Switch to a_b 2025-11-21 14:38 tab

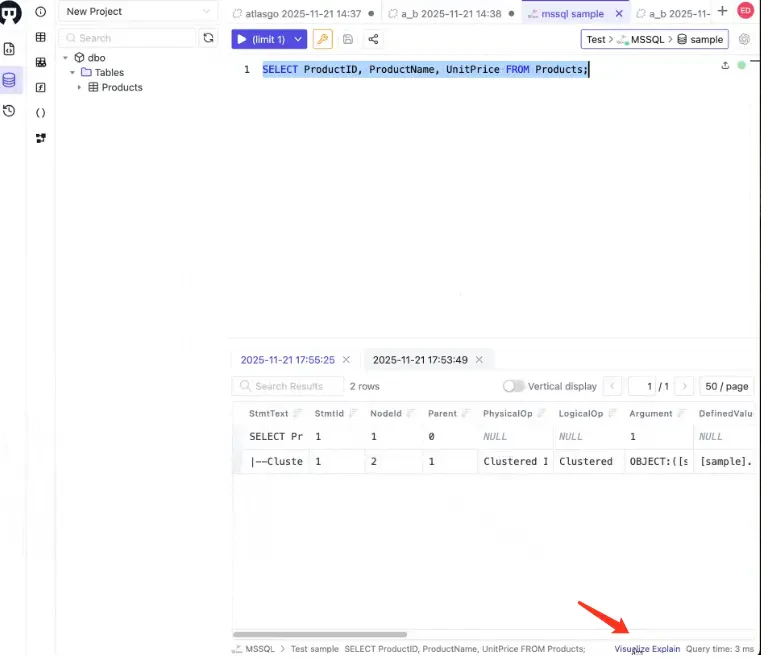point(451,14)
